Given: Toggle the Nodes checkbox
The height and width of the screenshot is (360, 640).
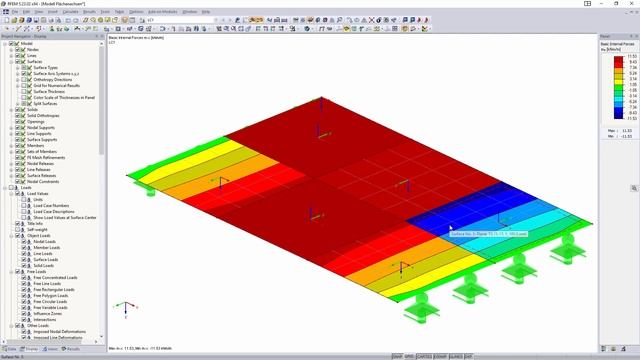Looking at the screenshot, I should pos(18,49).
